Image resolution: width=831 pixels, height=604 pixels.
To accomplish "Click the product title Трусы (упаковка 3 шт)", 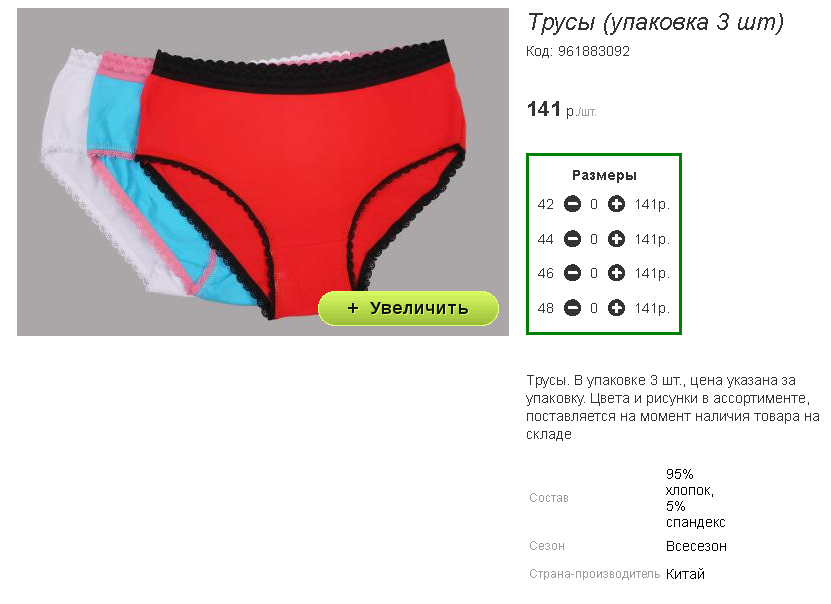I will pyautogui.click(x=655, y=23).
